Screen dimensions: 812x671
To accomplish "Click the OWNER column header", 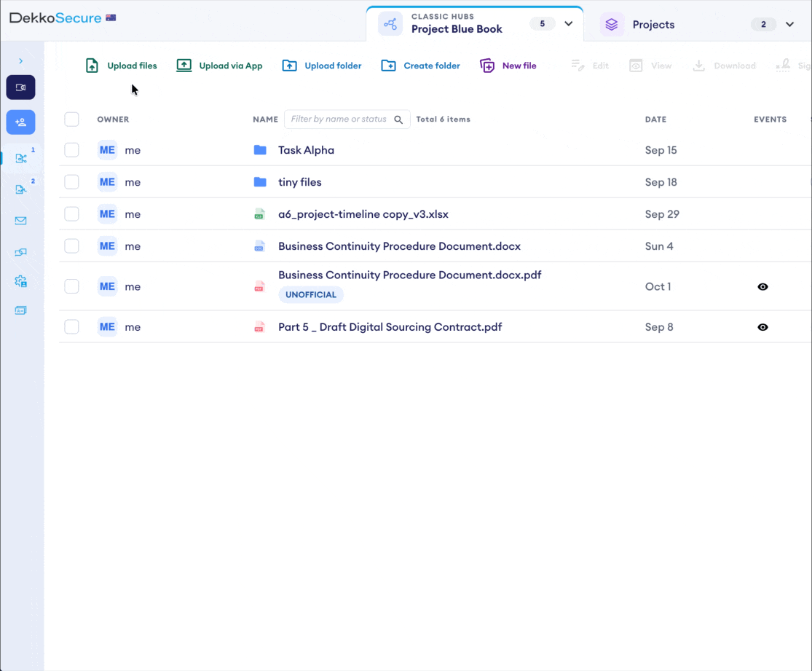I will (113, 119).
